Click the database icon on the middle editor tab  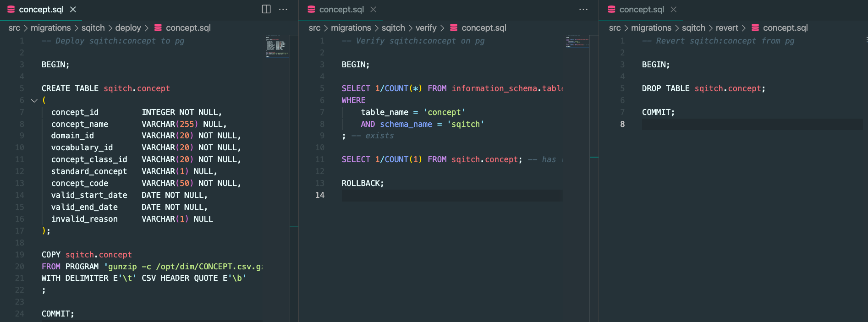pos(311,9)
